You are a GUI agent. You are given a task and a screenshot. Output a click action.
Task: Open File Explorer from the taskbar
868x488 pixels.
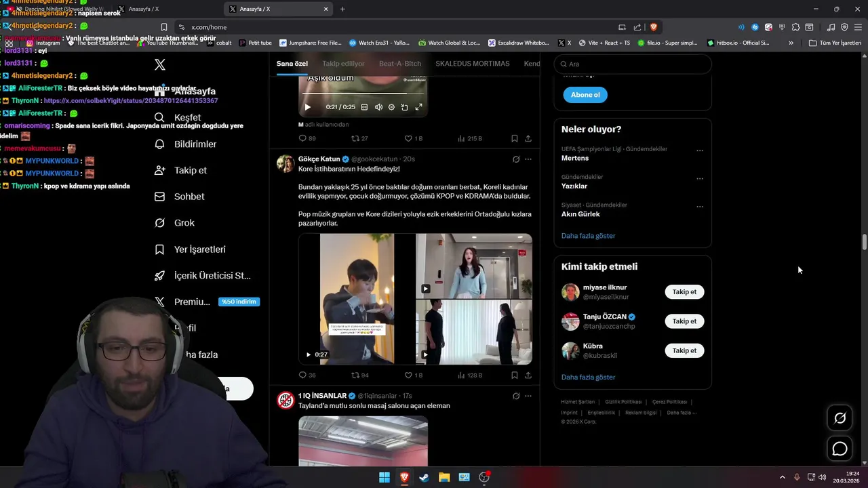(x=444, y=477)
